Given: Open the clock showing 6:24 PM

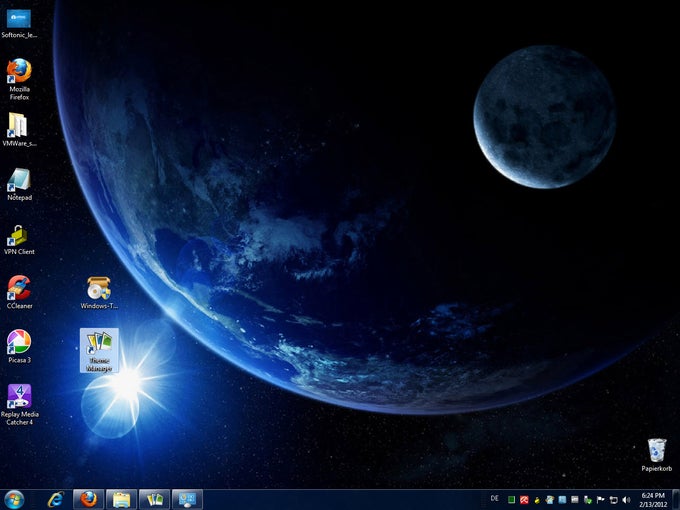Looking at the screenshot, I should 653,500.
